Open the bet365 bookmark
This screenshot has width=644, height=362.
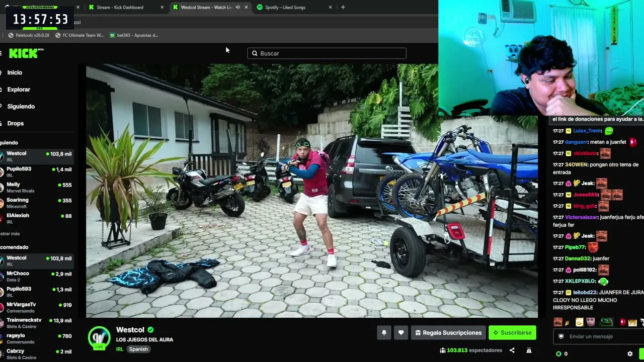[x=134, y=35]
